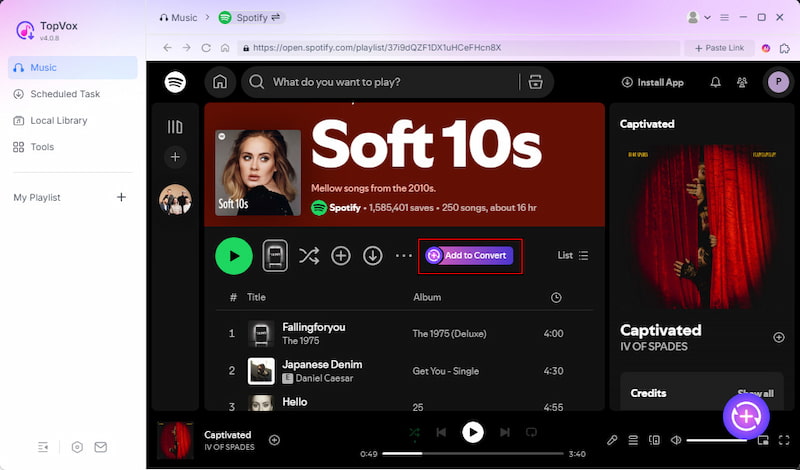The height and width of the screenshot is (470, 800).
Task: Seek on the track progress bar
Action: [x=473, y=454]
